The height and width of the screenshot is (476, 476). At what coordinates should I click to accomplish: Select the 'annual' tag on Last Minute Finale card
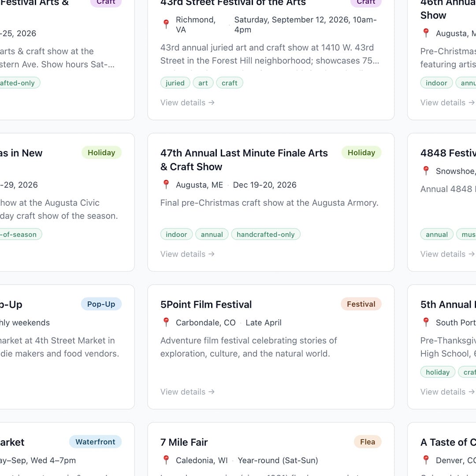(x=212, y=234)
